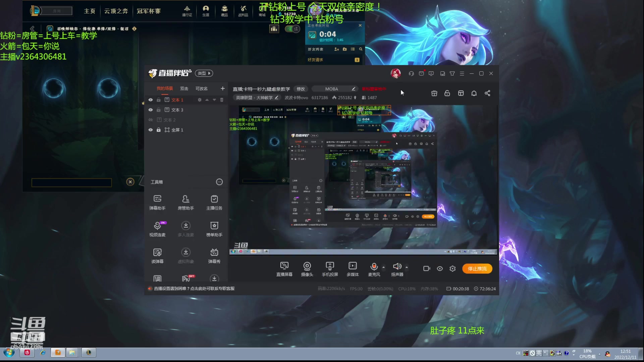Open the 房管助手 tool
644x362 pixels.
coord(186,202)
